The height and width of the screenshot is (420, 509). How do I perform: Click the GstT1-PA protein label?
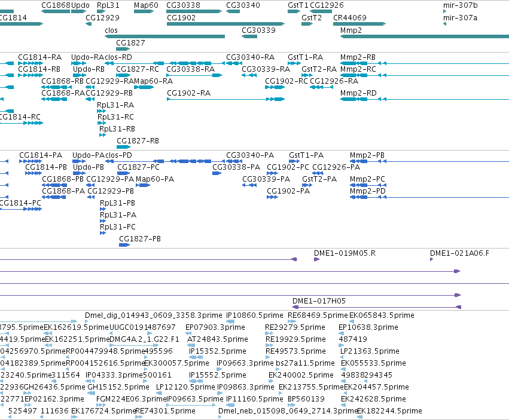click(x=306, y=156)
